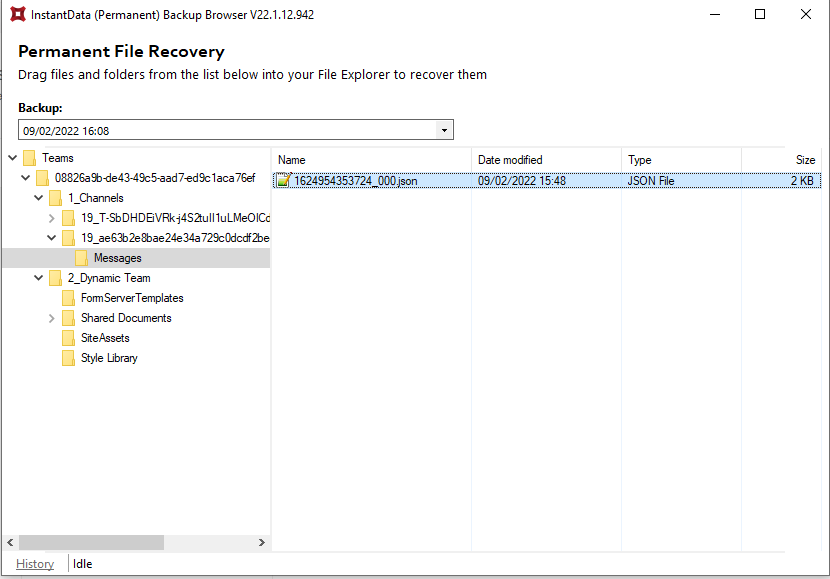Click the 08826a9b folder icon
The image size is (830, 579).
tap(42, 178)
